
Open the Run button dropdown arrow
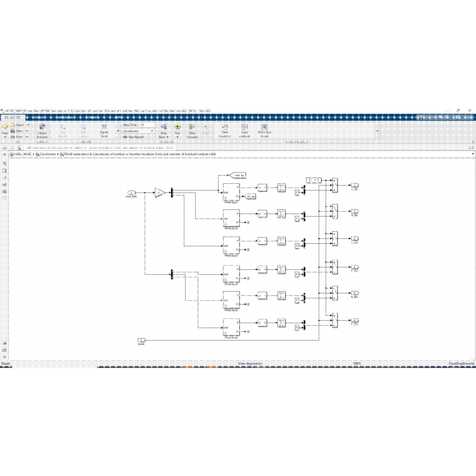point(177,137)
